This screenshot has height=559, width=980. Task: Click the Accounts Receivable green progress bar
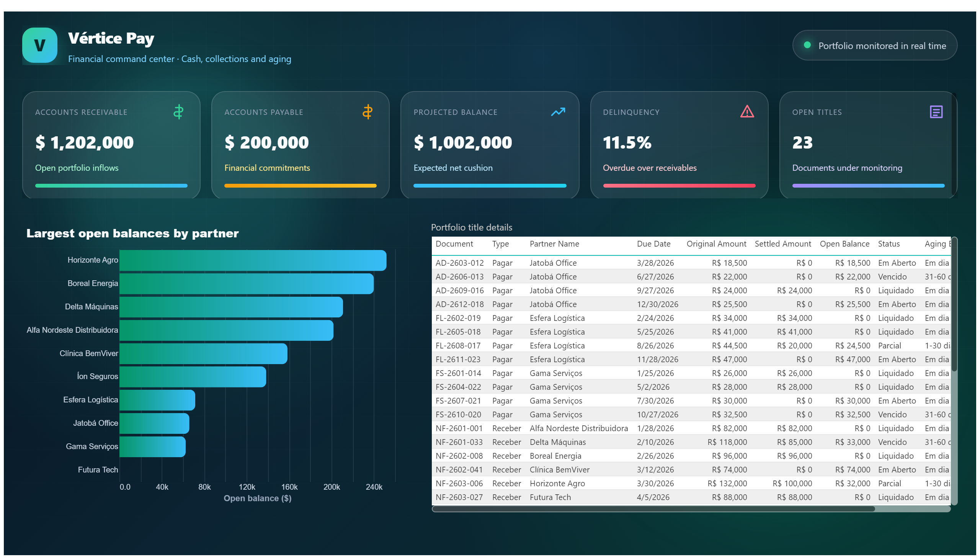[x=111, y=186]
